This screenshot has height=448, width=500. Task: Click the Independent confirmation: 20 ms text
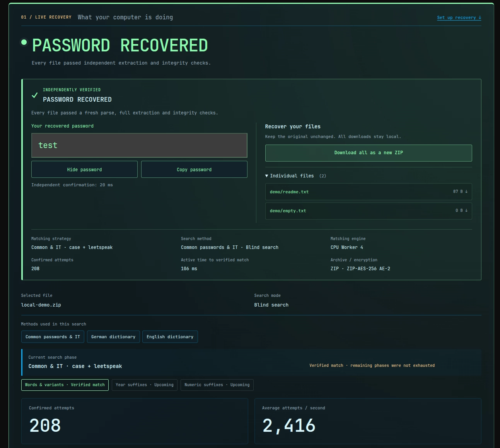coord(72,185)
